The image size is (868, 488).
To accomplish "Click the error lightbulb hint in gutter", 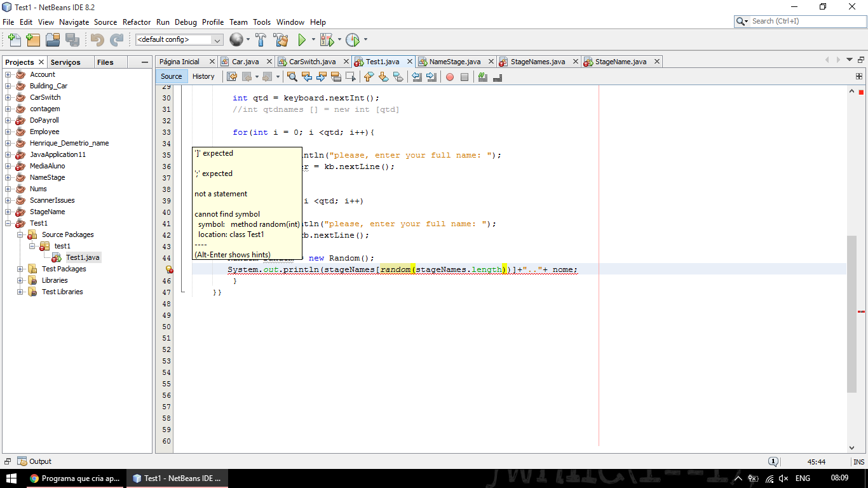I will point(169,269).
